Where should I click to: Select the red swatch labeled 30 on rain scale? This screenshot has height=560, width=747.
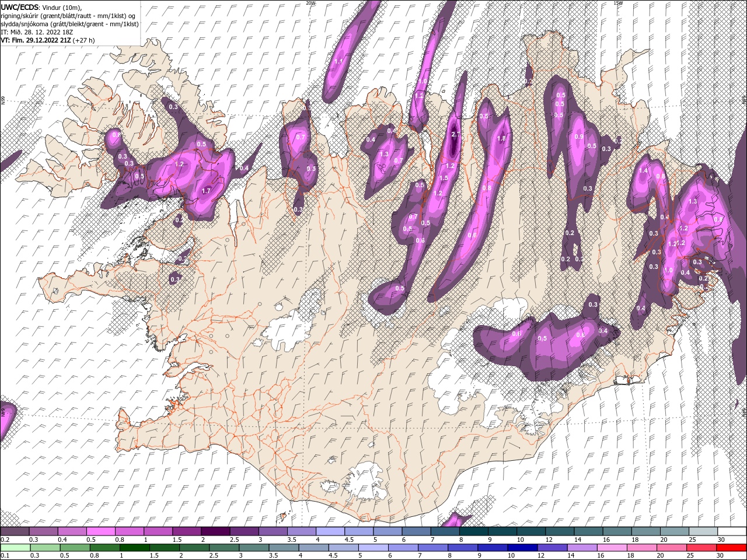(731, 548)
